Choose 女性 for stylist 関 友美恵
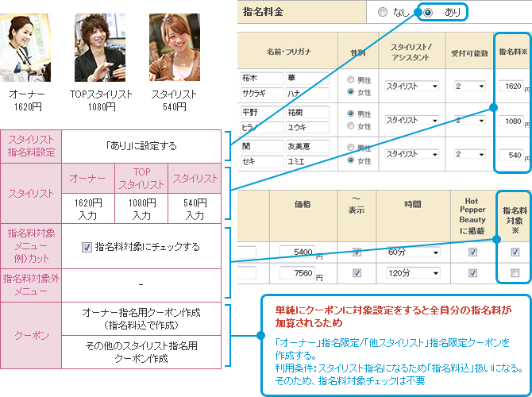532x397 pixels. coord(350,160)
